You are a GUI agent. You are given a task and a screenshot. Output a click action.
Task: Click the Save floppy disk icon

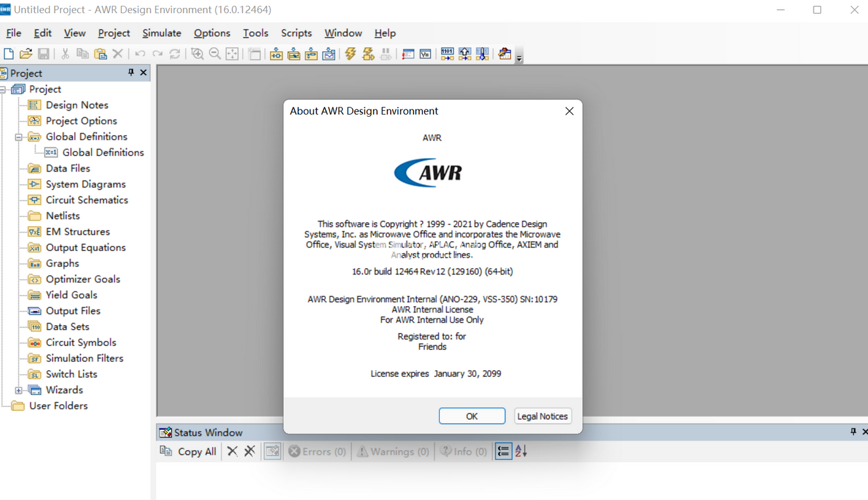[43, 54]
